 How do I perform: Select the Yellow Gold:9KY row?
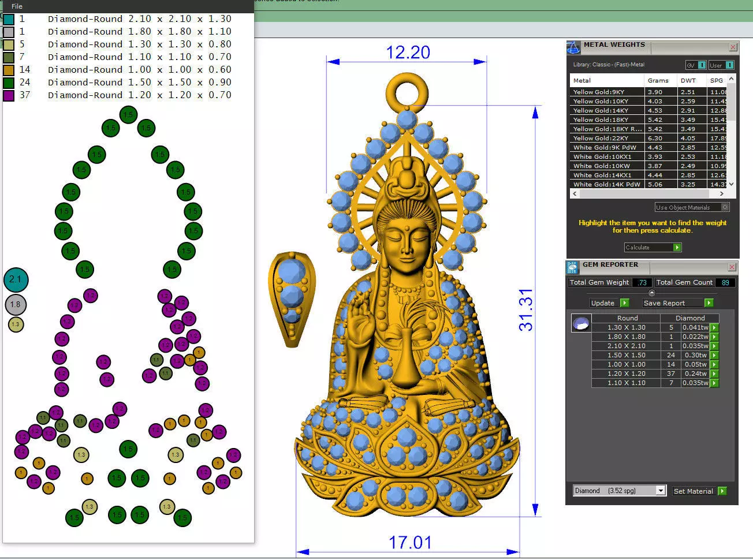tap(648, 92)
